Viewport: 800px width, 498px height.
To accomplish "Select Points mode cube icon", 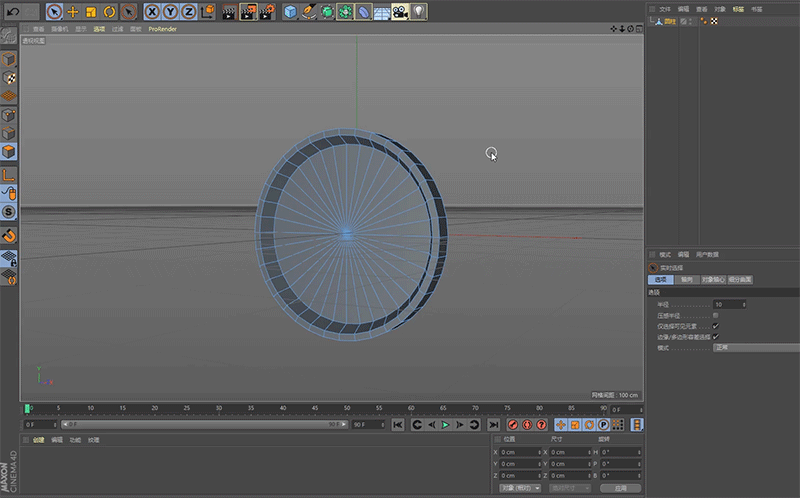I will click(x=9, y=115).
